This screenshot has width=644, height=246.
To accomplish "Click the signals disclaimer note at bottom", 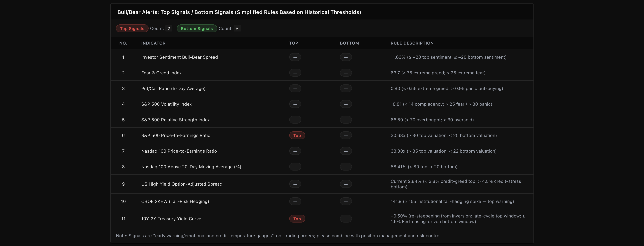I will pyautogui.click(x=279, y=236).
